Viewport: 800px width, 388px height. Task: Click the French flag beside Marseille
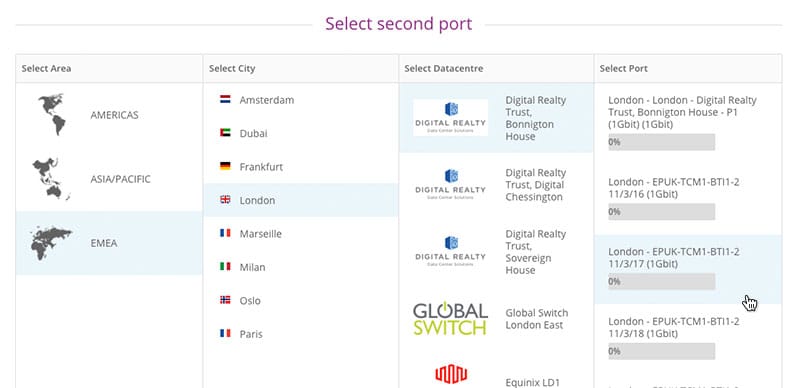pyautogui.click(x=225, y=233)
